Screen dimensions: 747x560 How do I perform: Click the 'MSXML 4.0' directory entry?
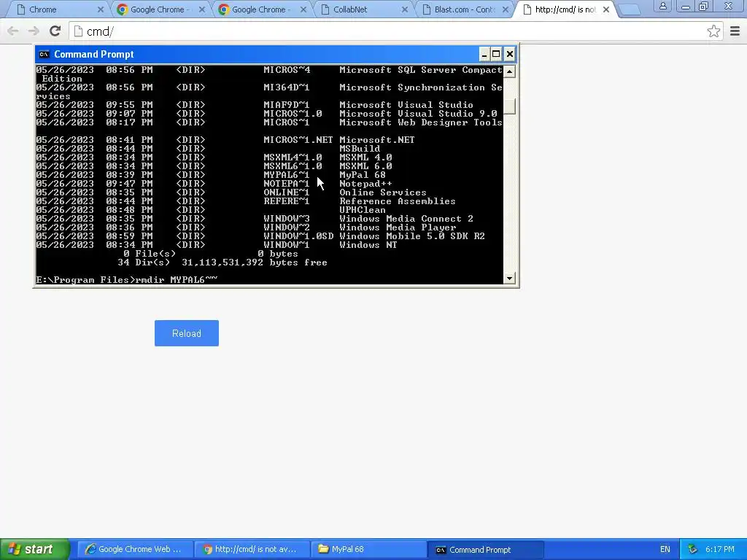pyautogui.click(x=365, y=157)
